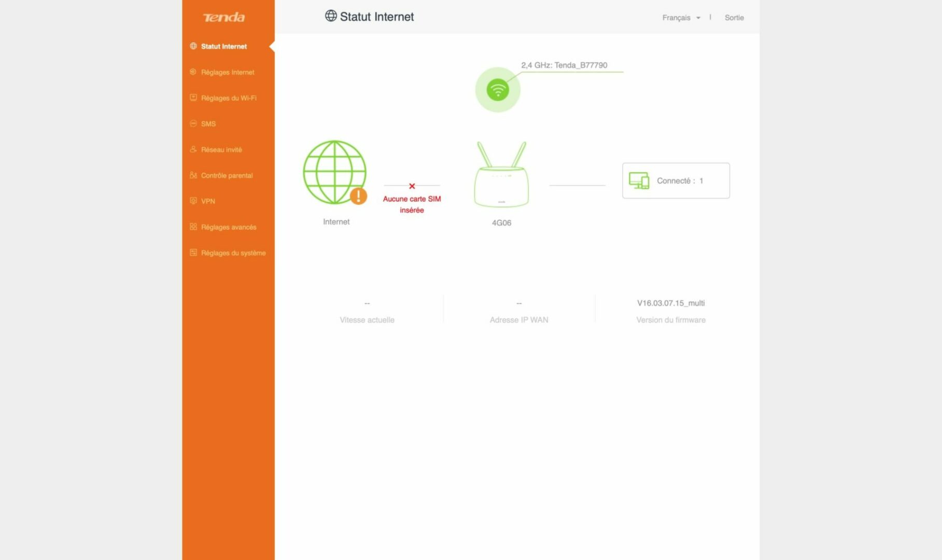Click the 4G06 router icon
The height and width of the screenshot is (560, 942).
(x=501, y=175)
